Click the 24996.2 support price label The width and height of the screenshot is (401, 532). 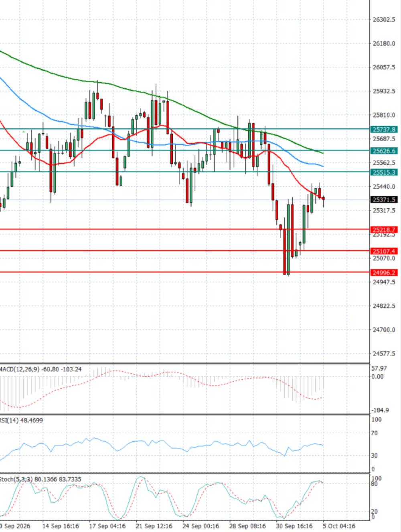[x=384, y=272]
